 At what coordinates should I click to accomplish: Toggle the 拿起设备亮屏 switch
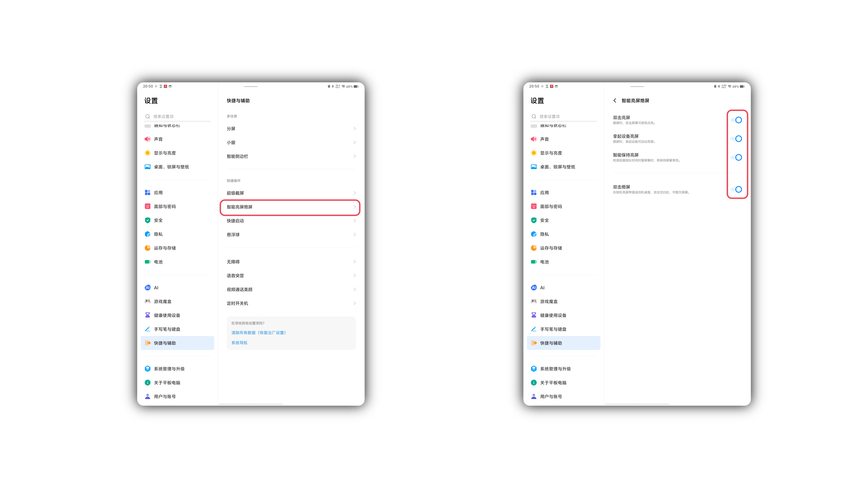click(736, 139)
